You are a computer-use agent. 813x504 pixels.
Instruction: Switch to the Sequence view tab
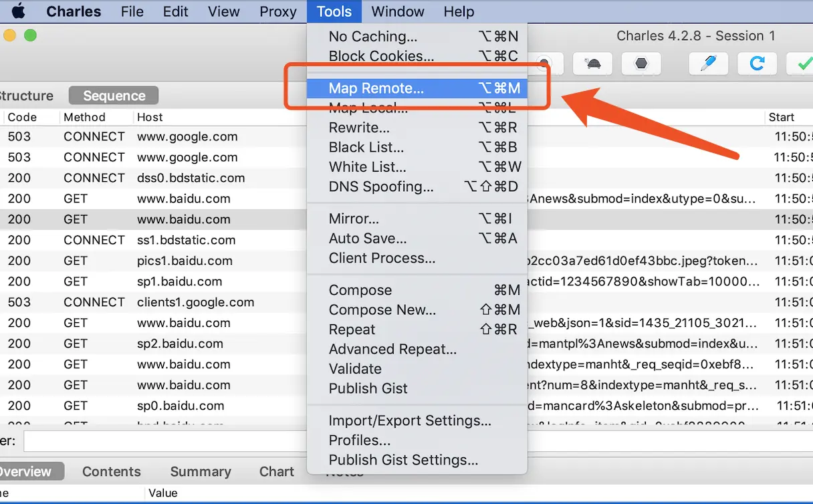click(114, 96)
